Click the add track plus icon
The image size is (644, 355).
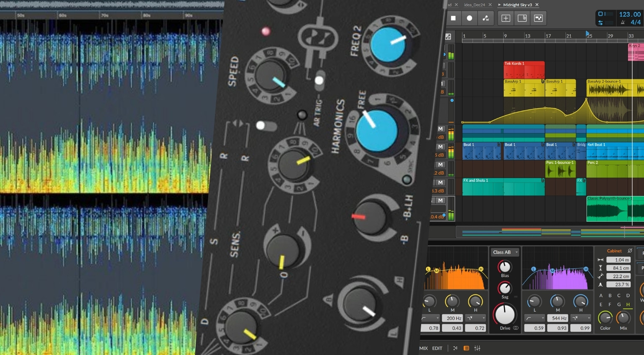(505, 18)
